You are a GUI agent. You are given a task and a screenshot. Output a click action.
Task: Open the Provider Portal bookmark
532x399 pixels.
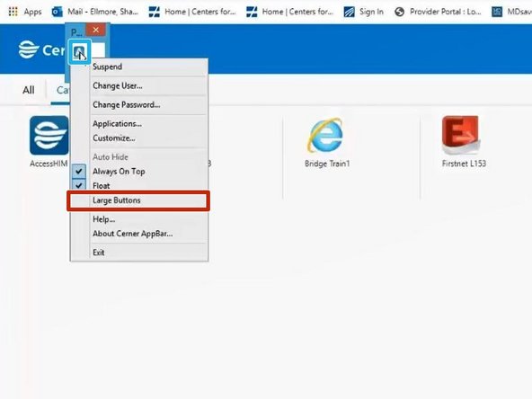438,12
